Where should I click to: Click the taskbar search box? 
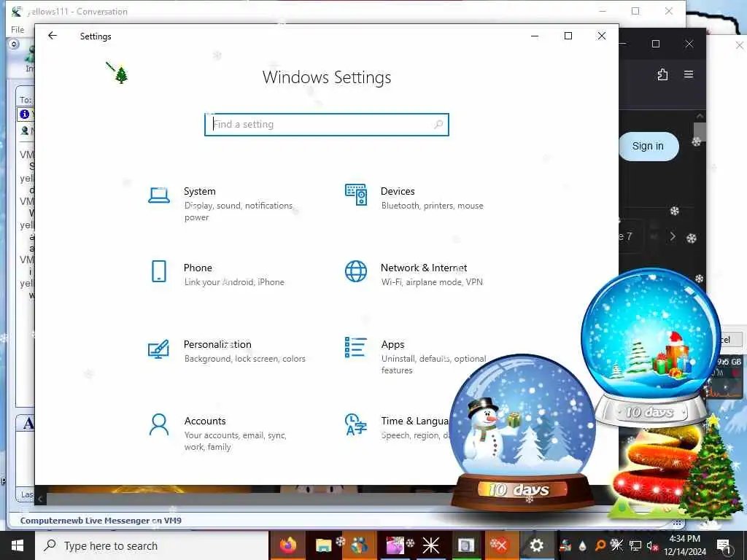tap(152, 545)
